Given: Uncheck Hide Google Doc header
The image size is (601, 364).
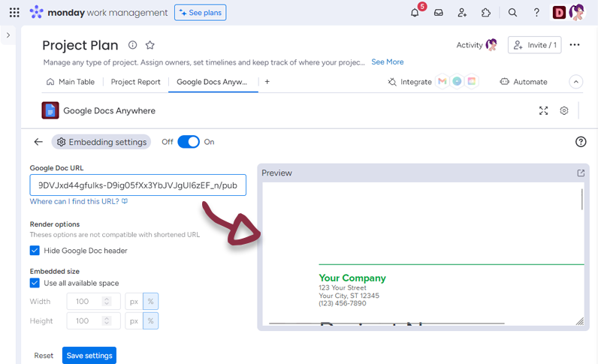Looking at the screenshot, I should point(35,251).
